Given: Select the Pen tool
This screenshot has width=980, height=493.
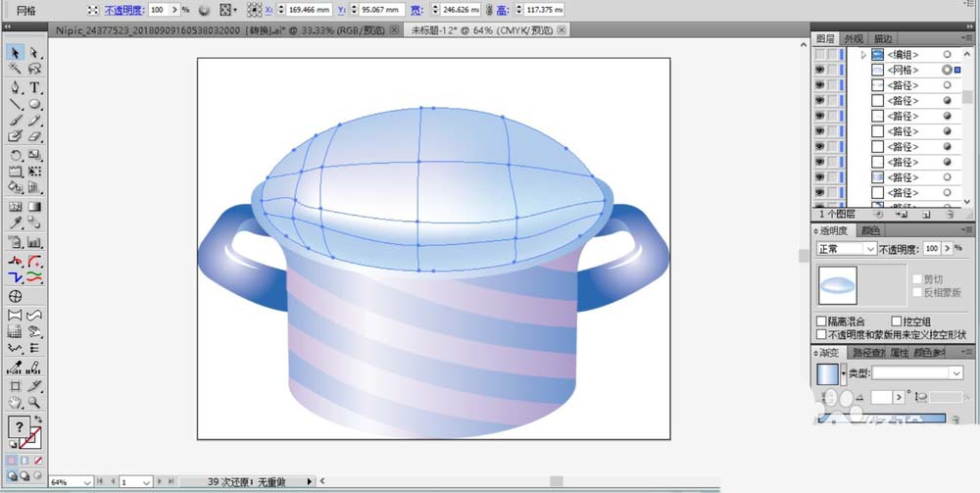Looking at the screenshot, I should point(16,87).
